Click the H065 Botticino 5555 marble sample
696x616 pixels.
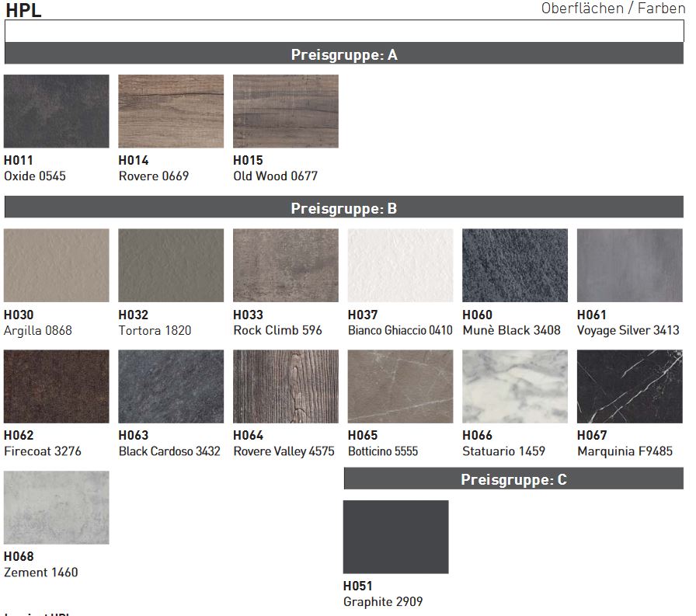point(400,386)
